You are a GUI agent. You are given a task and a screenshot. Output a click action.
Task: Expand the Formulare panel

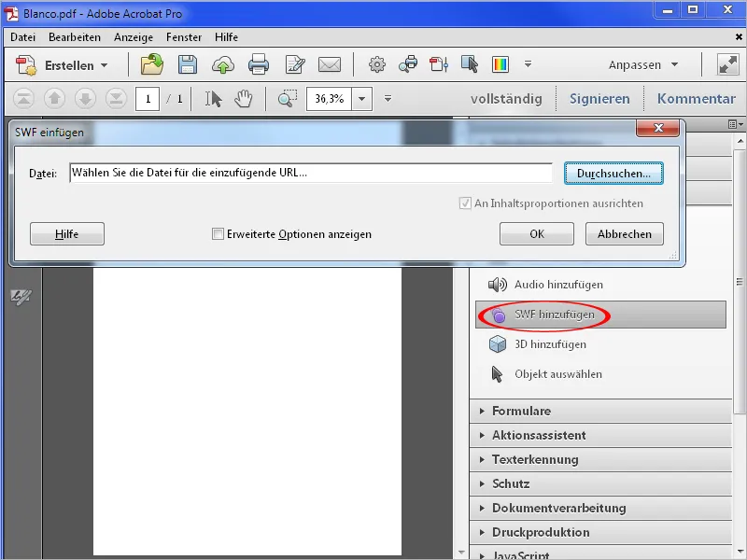click(x=600, y=411)
